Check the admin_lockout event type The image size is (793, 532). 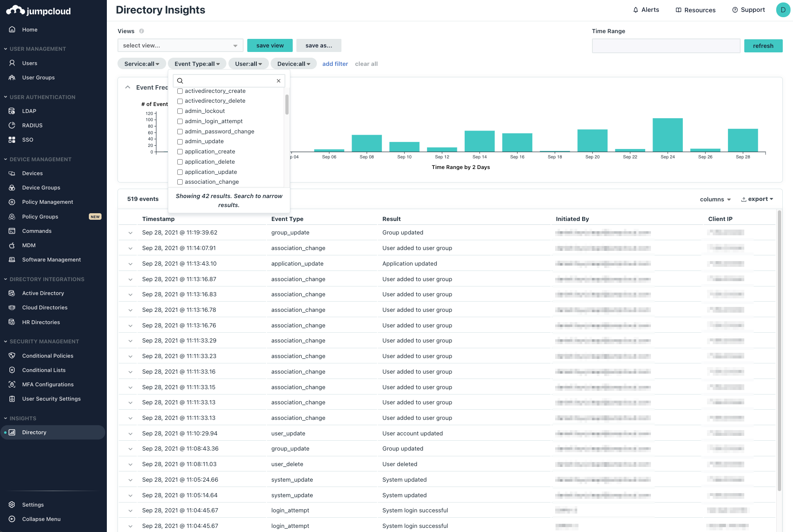tap(180, 111)
